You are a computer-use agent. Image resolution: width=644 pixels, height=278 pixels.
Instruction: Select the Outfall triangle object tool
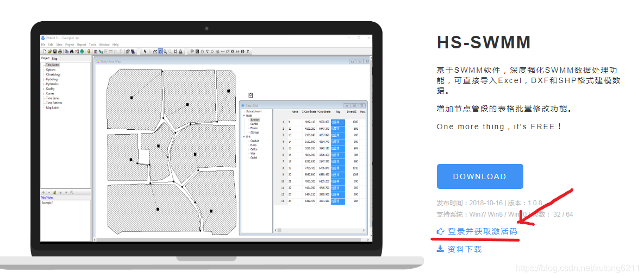208,52
